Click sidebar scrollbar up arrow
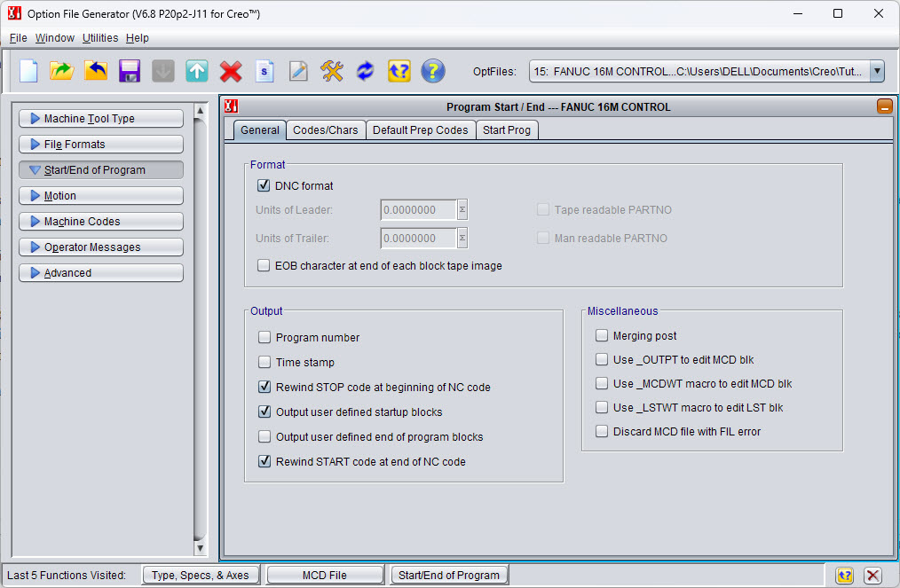 (x=200, y=110)
